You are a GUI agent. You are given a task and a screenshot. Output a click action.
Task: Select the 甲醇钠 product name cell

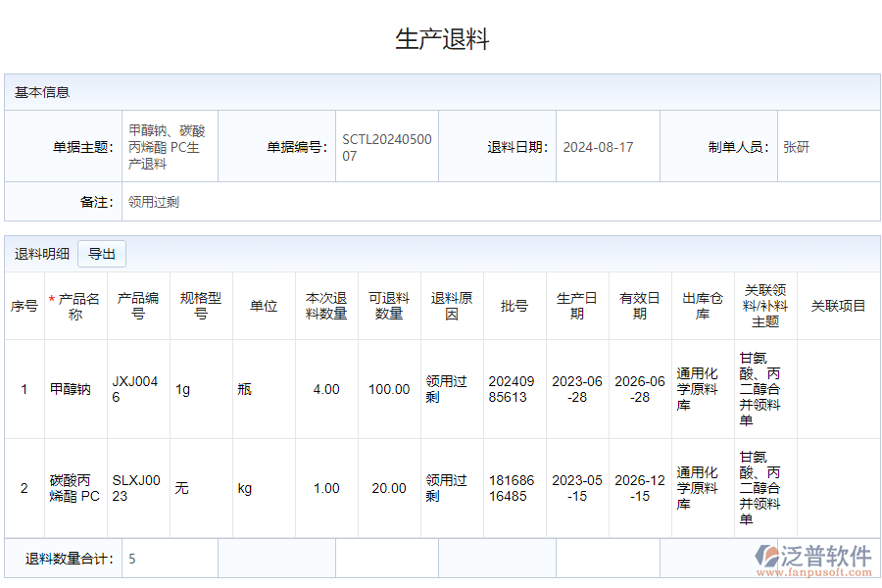(71, 389)
